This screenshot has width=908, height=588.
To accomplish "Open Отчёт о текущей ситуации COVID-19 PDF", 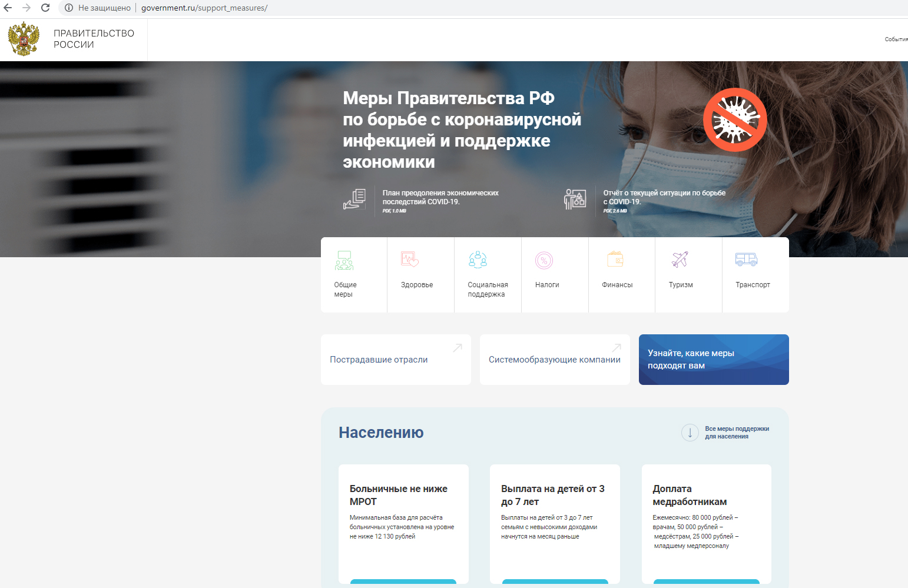I will [664, 197].
